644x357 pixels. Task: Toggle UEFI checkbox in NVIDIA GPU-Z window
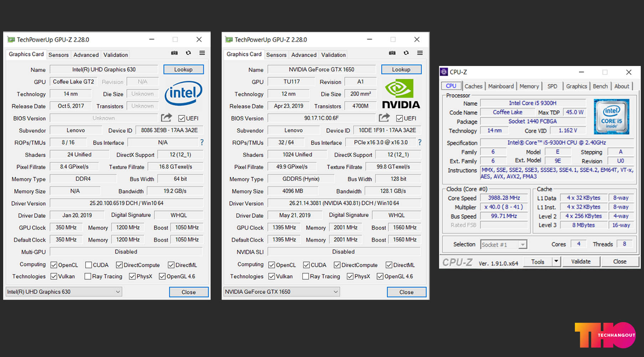tap(400, 118)
